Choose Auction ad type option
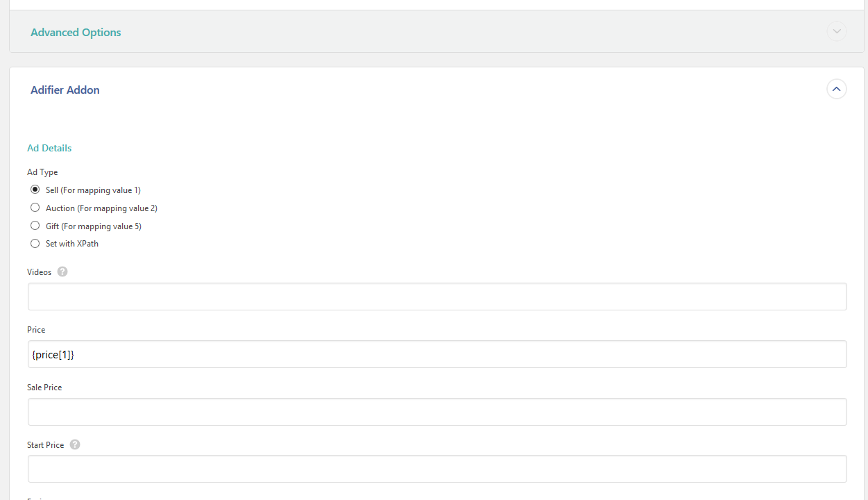 [35, 208]
